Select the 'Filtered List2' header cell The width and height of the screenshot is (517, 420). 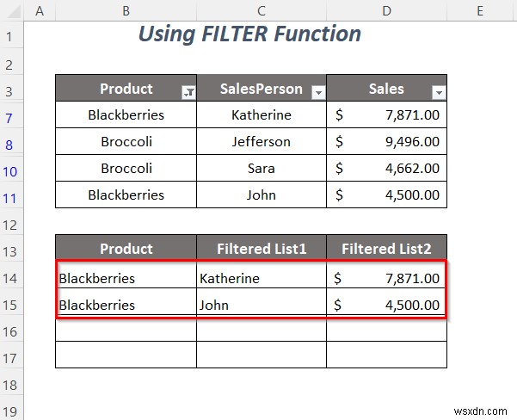[x=386, y=249]
